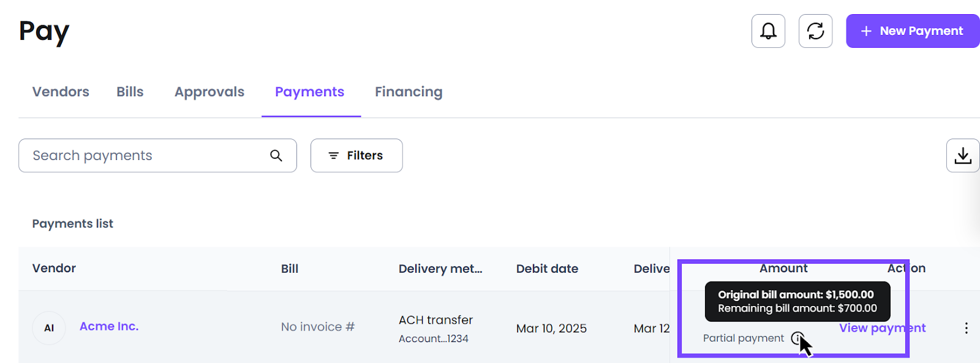
Task: Click the New Payment button
Action: 913,31
